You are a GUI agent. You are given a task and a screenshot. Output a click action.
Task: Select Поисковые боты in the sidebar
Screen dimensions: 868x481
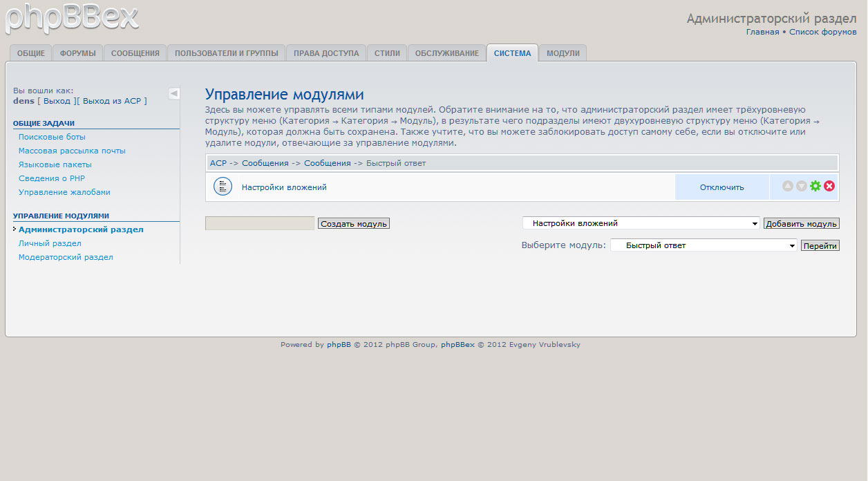(x=52, y=137)
